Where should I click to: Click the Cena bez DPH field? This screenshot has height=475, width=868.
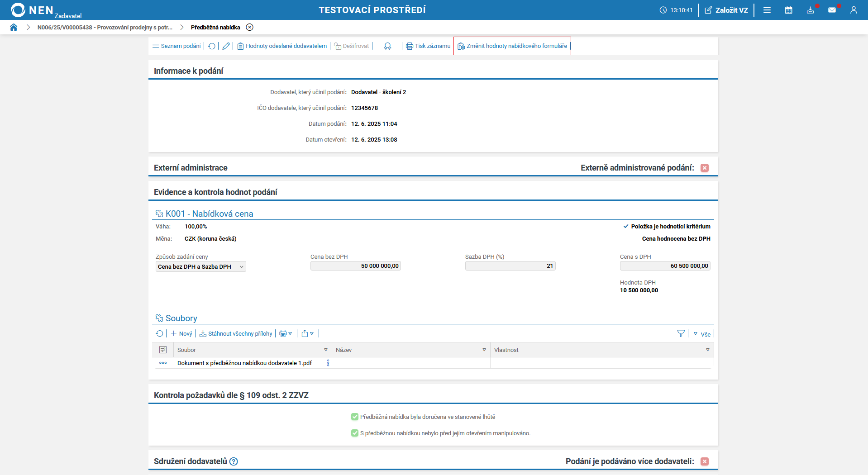pos(355,266)
